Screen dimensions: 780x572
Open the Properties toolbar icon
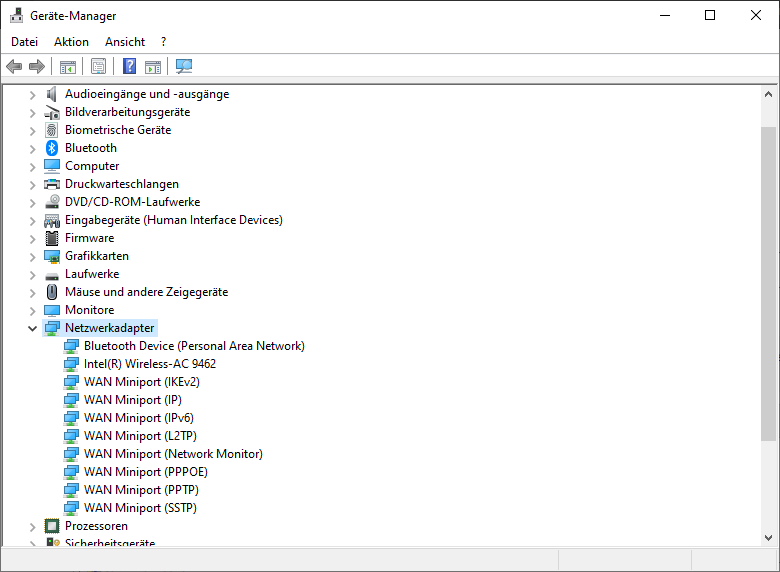[98, 66]
